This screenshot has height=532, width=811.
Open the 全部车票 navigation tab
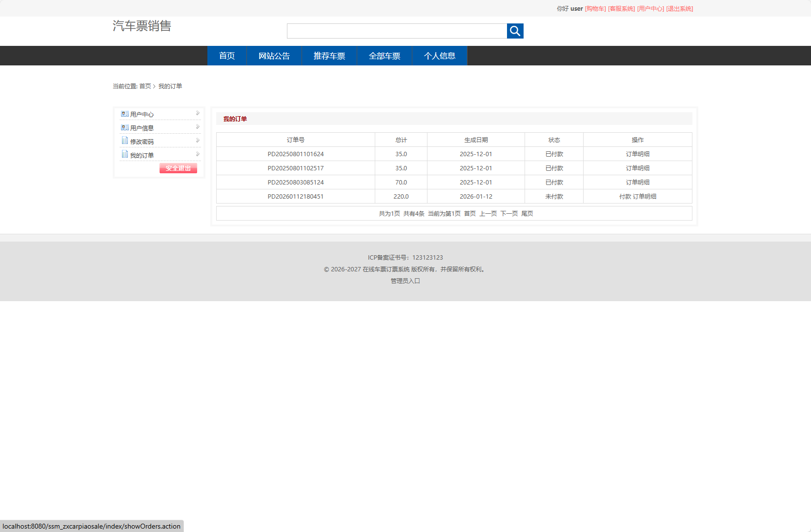[385, 56]
